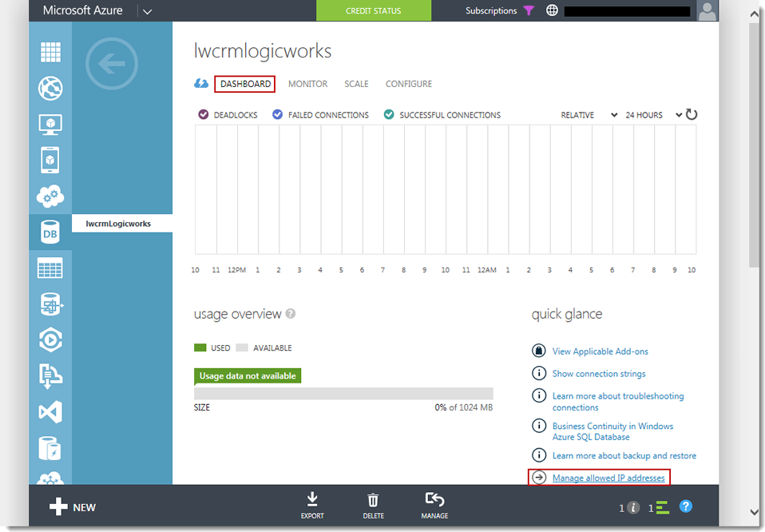Open the Storage table icon in sidebar
The height and width of the screenshot is (532, 765).
click(x=50, y=268)
